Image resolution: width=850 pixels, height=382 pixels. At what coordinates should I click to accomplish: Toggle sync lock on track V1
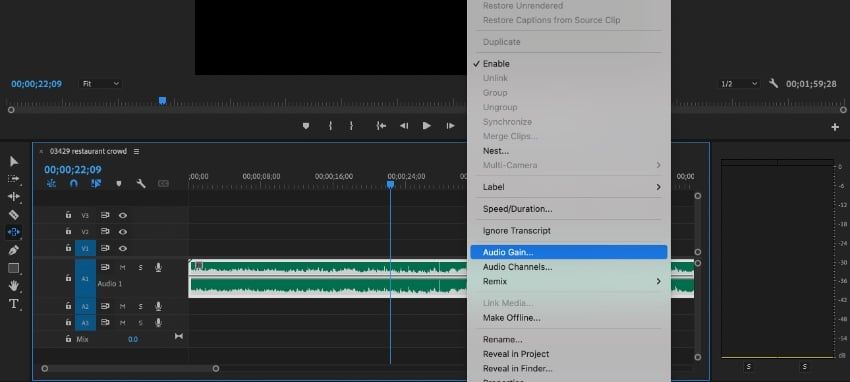click(x=105, y=248)
